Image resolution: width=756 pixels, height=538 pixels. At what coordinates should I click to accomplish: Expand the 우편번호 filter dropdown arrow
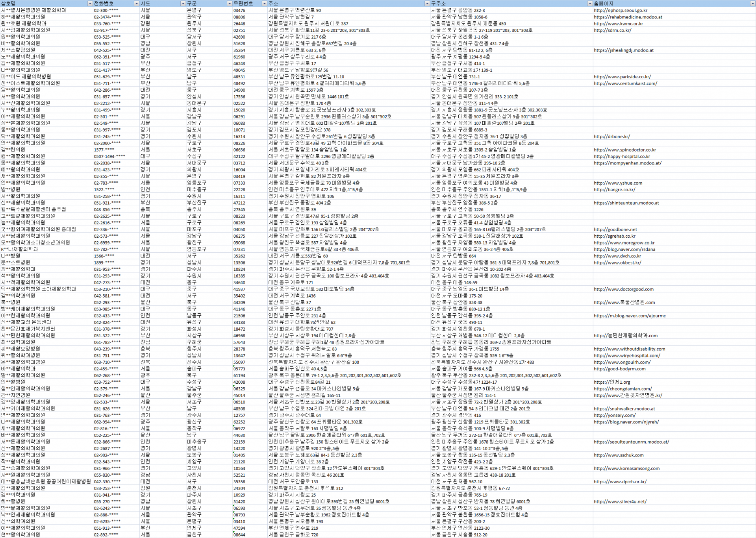[264, 4]
